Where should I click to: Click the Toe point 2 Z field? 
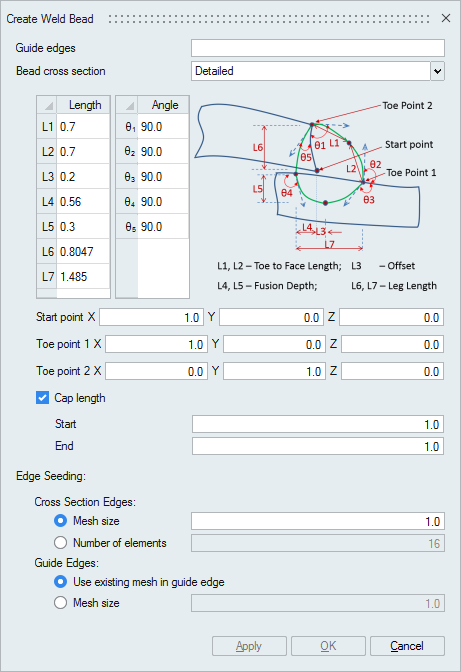[x=392, y=371]
